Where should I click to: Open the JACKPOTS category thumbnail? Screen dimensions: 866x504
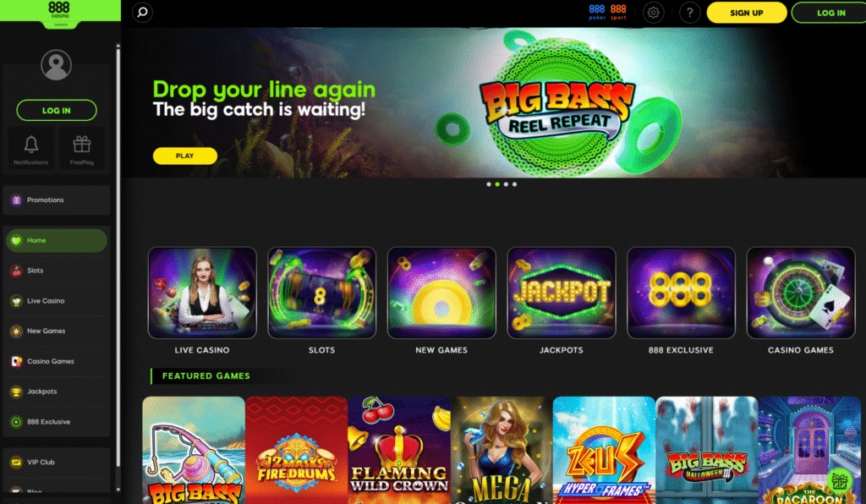coord(562,293)
